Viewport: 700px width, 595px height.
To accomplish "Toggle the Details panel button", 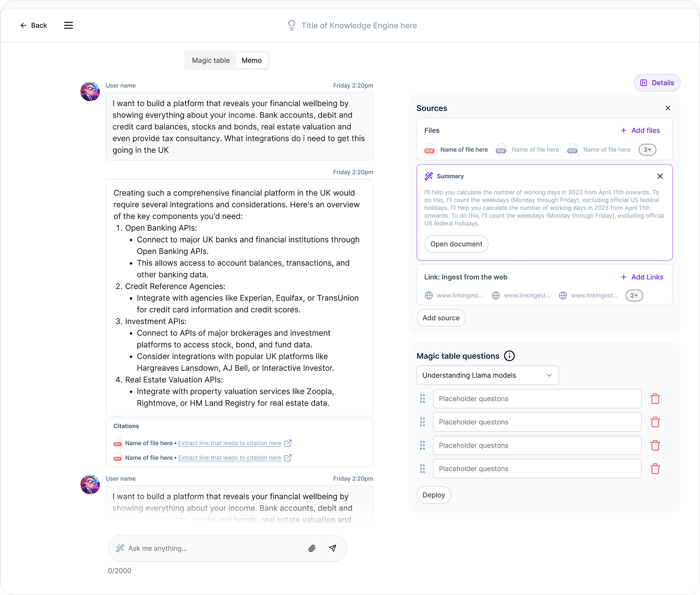I will (x=657, y=83).
